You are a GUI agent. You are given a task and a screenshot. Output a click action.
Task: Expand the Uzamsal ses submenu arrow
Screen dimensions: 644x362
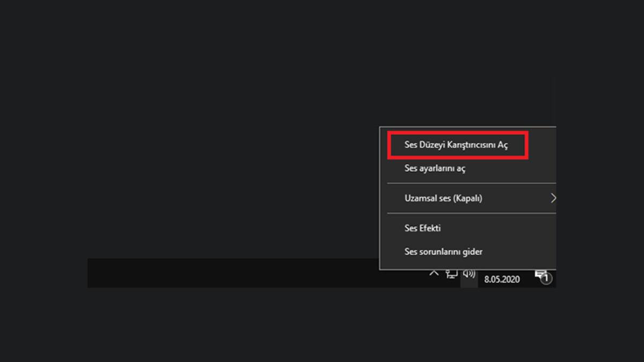552,198
